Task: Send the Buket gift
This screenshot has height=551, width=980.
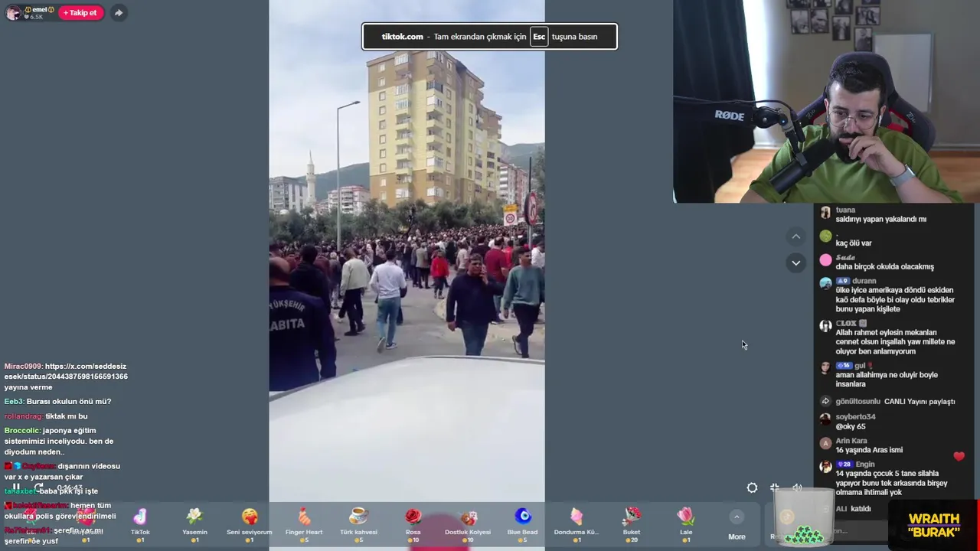Action: click(632, 524)
